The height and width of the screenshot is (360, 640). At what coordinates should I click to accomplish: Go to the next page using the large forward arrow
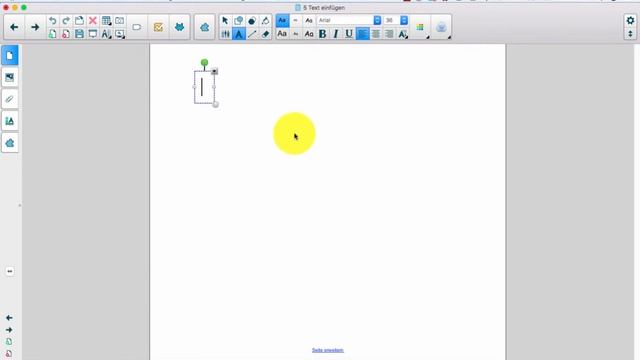click(35, 27)
